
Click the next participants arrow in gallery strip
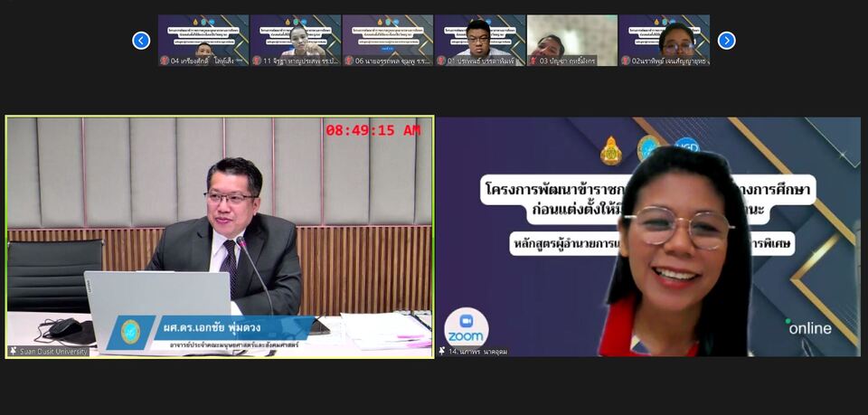click(x=726, y=41)
